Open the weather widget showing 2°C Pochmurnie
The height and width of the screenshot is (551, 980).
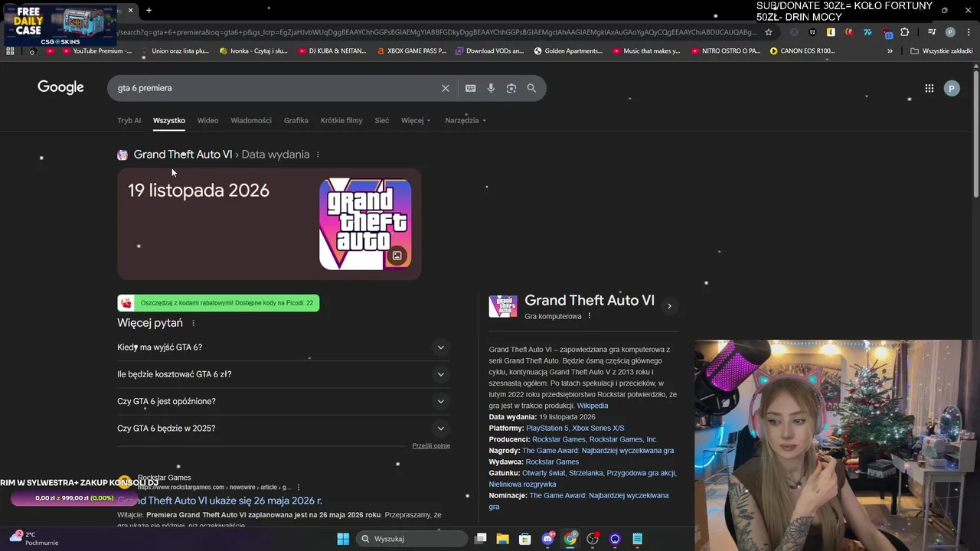pyautogui.click(x=34, y=539)
